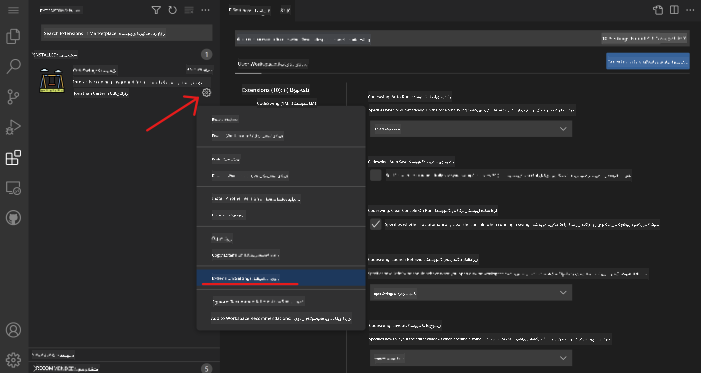Open the Source Control view
701x373 pixels.
pos(13,97)
